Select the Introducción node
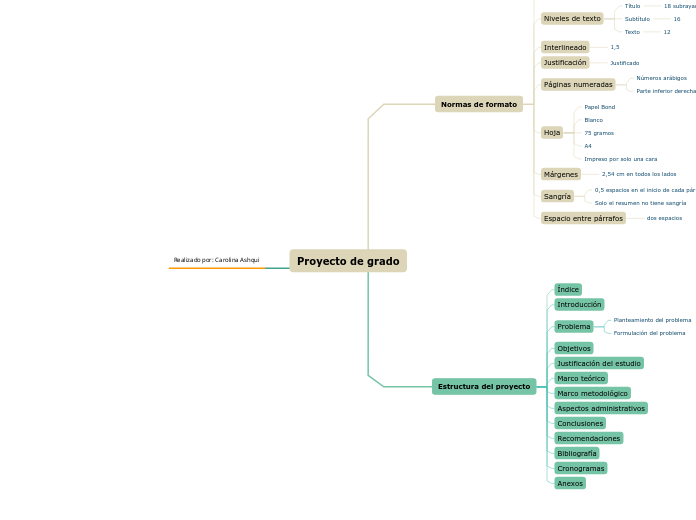The height and width of the screenshot is (520, 696). point(579,305)
